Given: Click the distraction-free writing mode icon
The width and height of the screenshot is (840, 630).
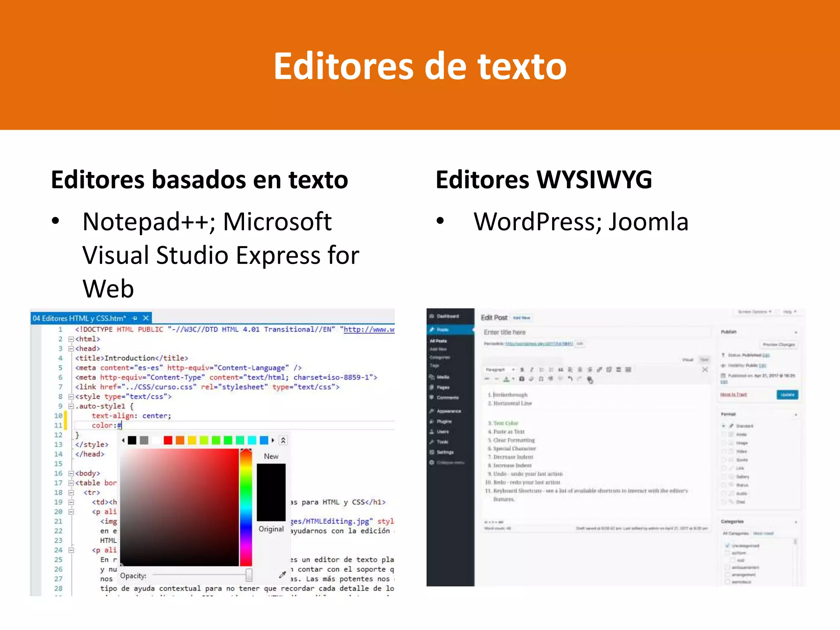Looking at the screenshot, I should point(705,370).
